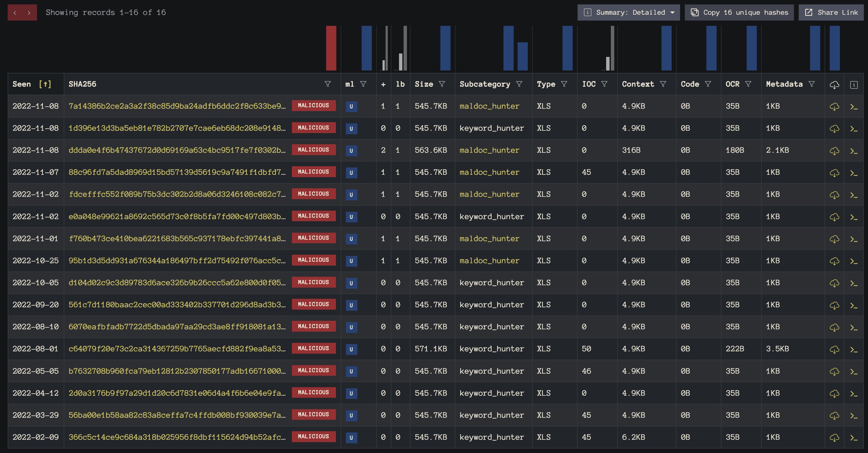Click info icon in table header
868x453 pixels.
(854, 85)
